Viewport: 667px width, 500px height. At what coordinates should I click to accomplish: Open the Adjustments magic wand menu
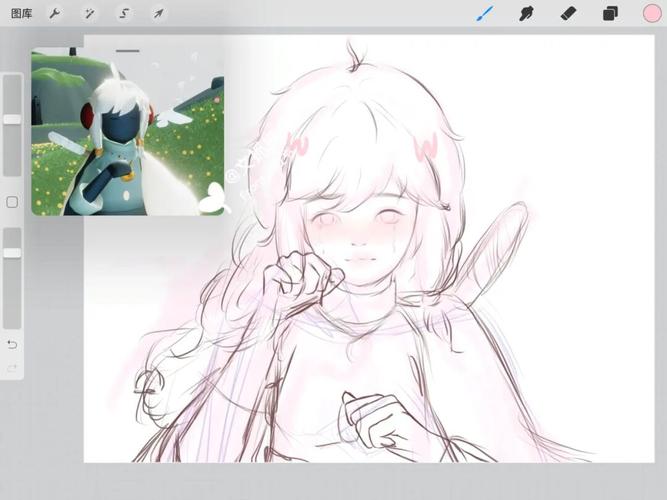point(89,14)
